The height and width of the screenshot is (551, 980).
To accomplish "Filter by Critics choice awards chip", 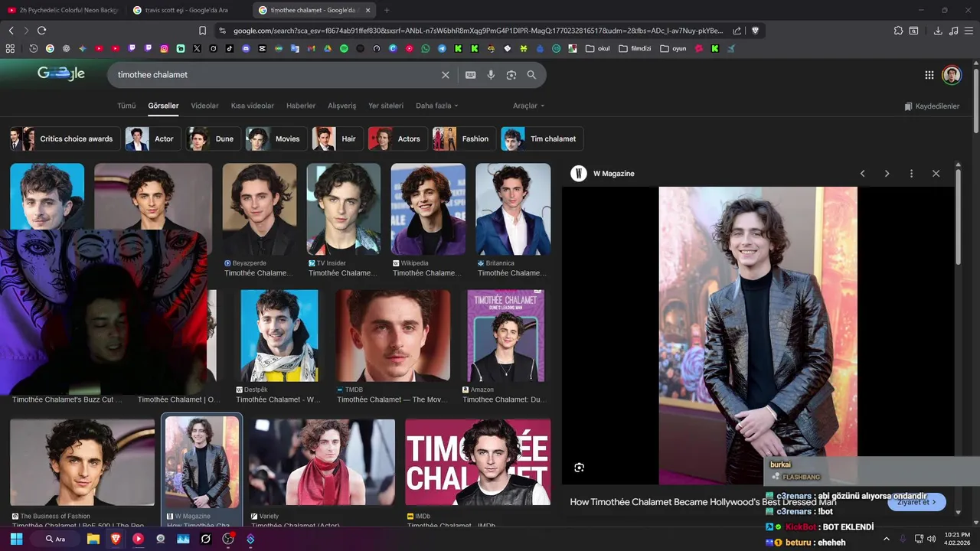I will tap(65, 139).
